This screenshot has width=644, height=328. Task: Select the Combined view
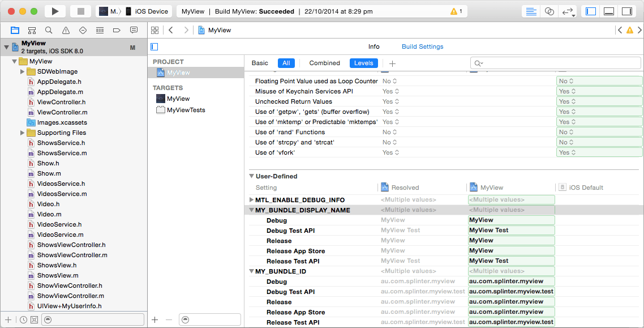coord(324,63)
